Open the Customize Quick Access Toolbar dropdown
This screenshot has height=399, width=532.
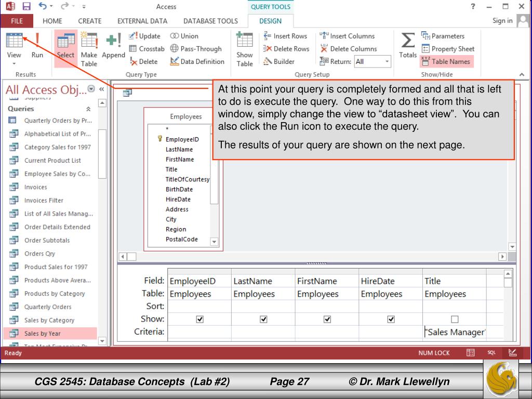[84, 6]
